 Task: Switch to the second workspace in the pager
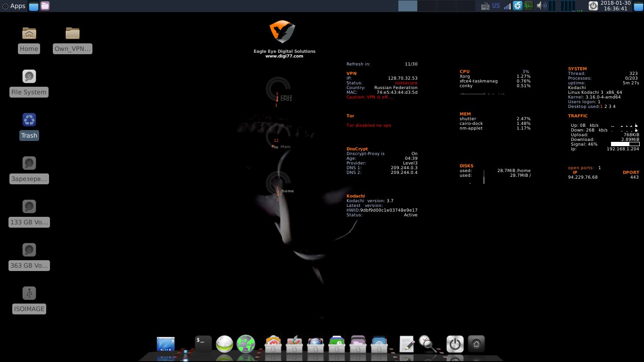tap(427, 6)
